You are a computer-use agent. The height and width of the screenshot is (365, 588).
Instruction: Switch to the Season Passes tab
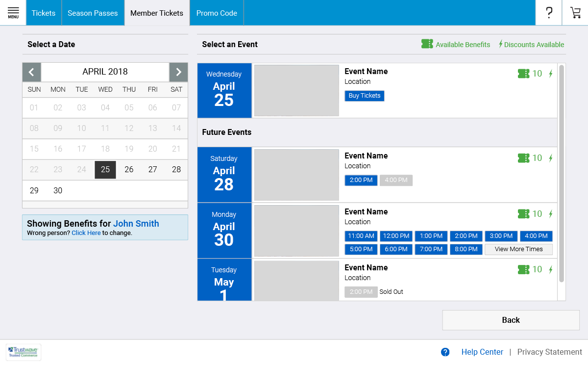93,13
